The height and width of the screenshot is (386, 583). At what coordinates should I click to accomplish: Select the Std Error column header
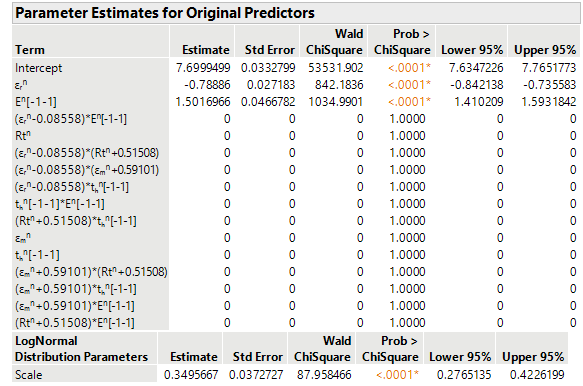(270, 49)
